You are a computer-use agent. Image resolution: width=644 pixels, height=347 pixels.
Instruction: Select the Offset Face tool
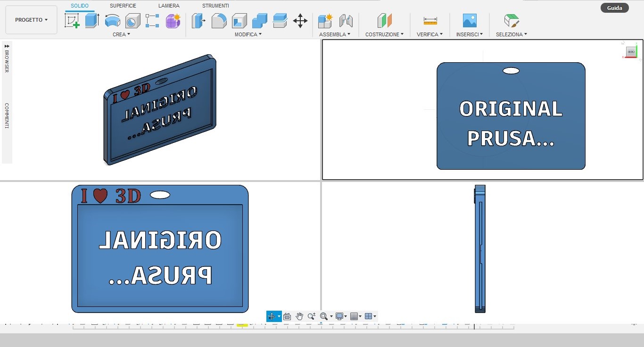click(x=280, y=21)
